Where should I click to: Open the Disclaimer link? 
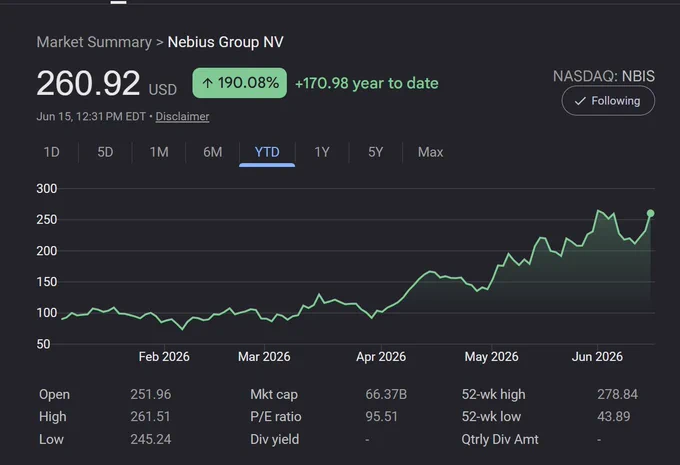182,117
